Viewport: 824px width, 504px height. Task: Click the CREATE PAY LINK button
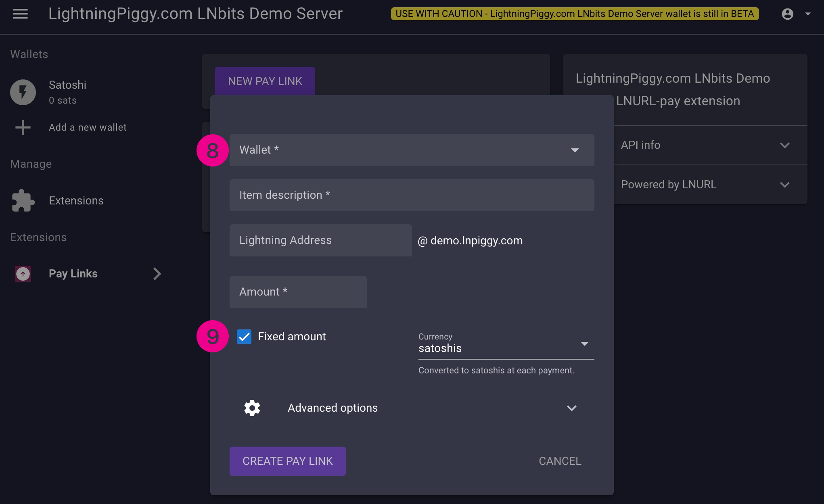point(287,461)
